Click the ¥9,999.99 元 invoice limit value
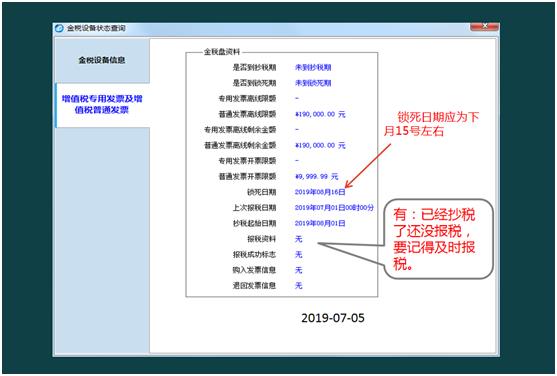 point(317,177)
